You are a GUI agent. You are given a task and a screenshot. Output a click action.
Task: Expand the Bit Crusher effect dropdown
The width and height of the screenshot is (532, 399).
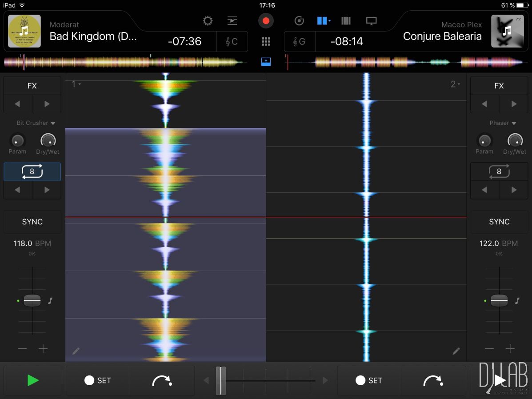pos(36,123)
